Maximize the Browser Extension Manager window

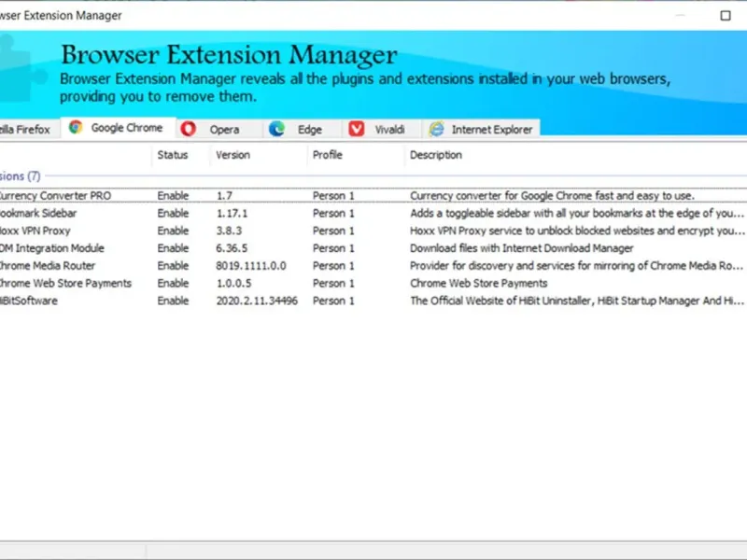tap(726, 16)
